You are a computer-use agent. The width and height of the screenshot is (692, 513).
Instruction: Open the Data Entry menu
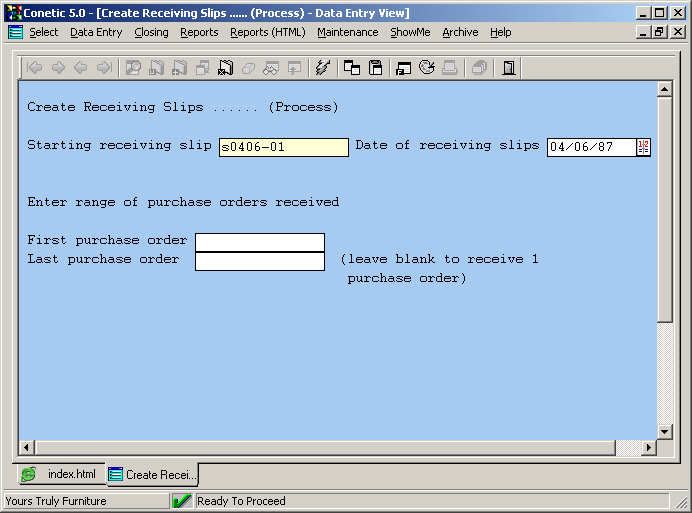(96, 32)
